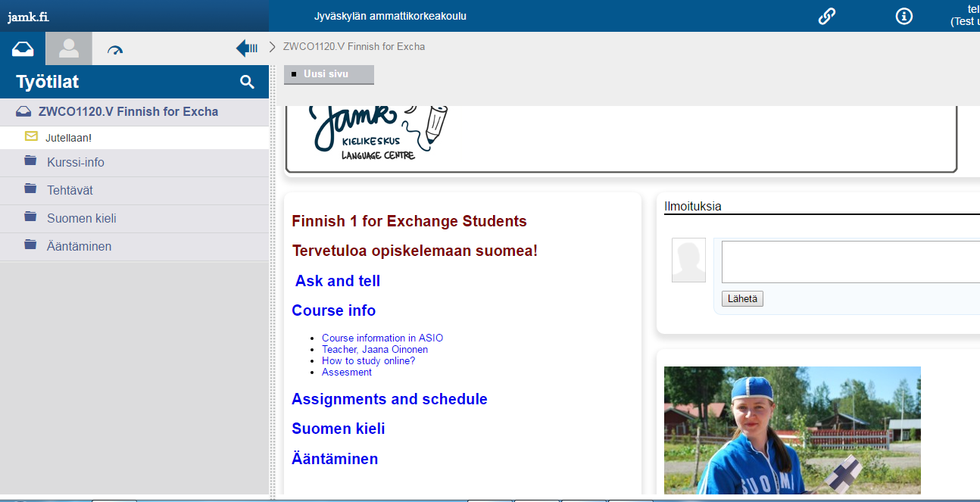
Task: Select the Ääntäminen folder in sidebar
Action: pos(79,247)
